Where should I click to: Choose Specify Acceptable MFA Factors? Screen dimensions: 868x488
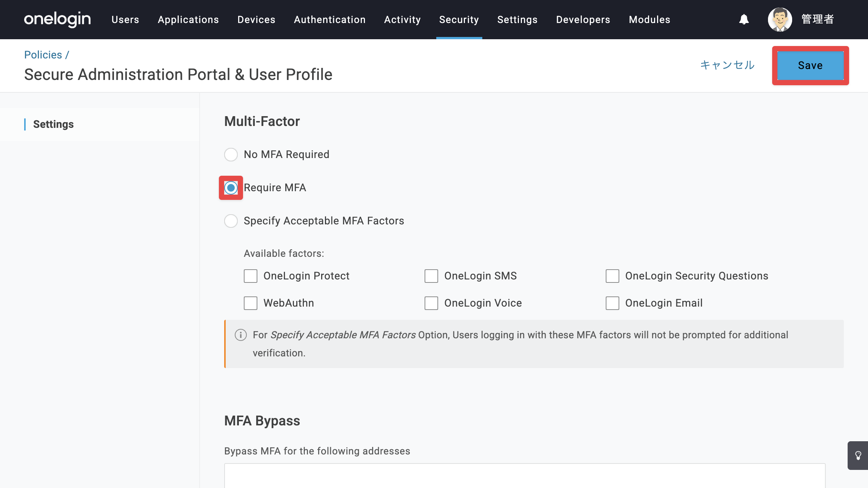[x=231, y=221]
